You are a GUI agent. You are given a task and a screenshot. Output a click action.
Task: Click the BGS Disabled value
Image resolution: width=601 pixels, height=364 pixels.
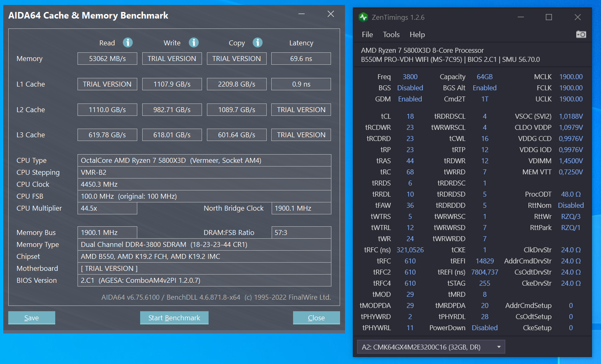[x=410, y=88]
